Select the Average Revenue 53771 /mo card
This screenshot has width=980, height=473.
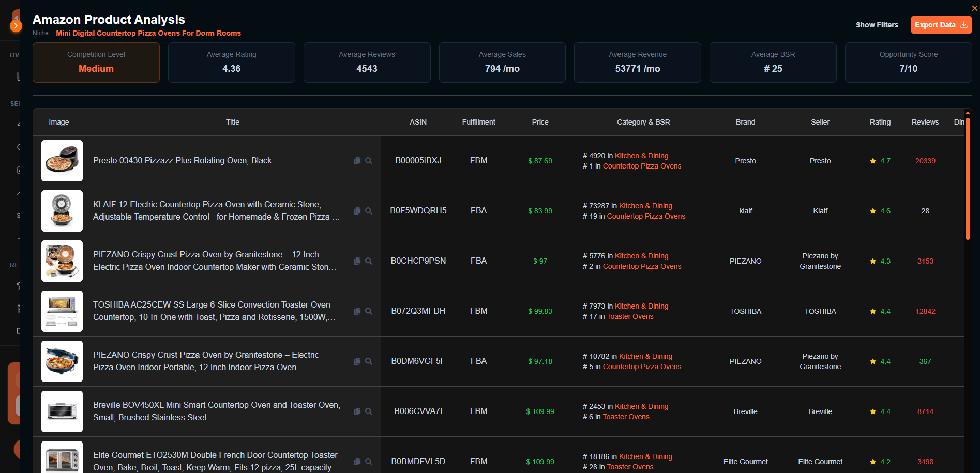tap(638, 63)
